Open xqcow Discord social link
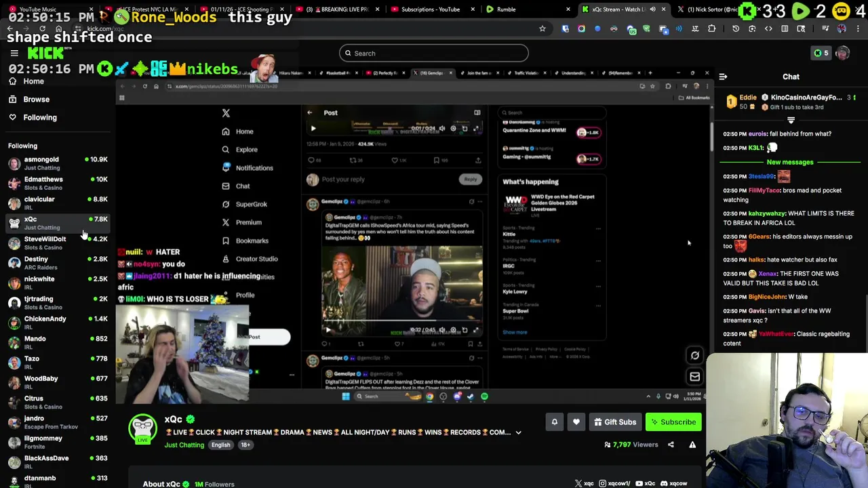This screenshot has height=488, width=868. (x=673, y=483)
